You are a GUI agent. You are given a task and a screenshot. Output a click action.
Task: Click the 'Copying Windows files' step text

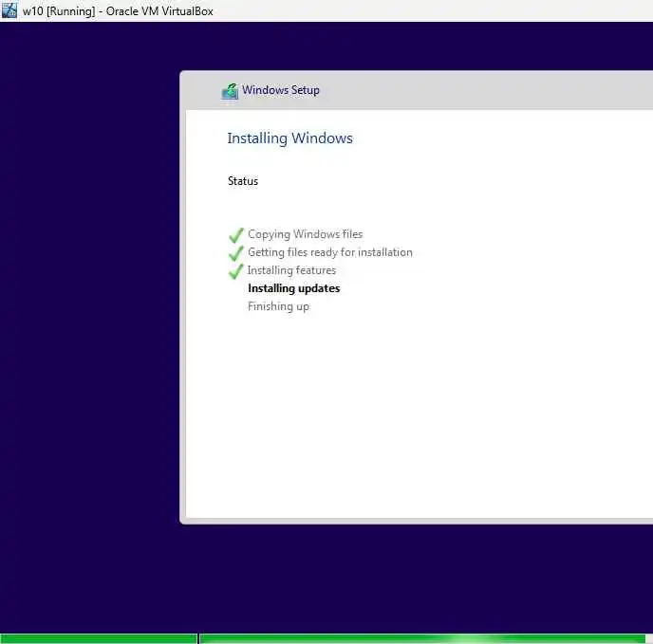(306, 234)
